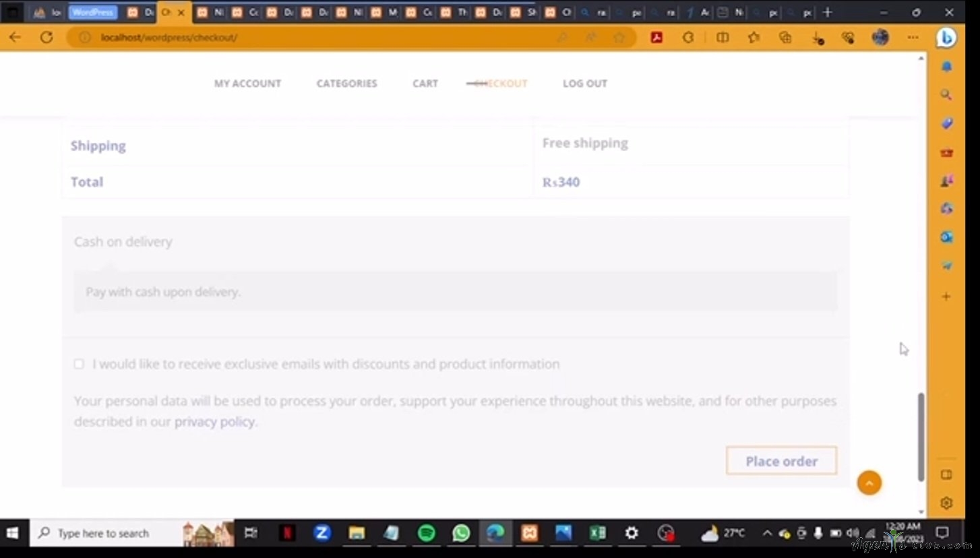Screen dimensions: 980x558
Task: Add this page to favorites star icon
Action: 619,38
